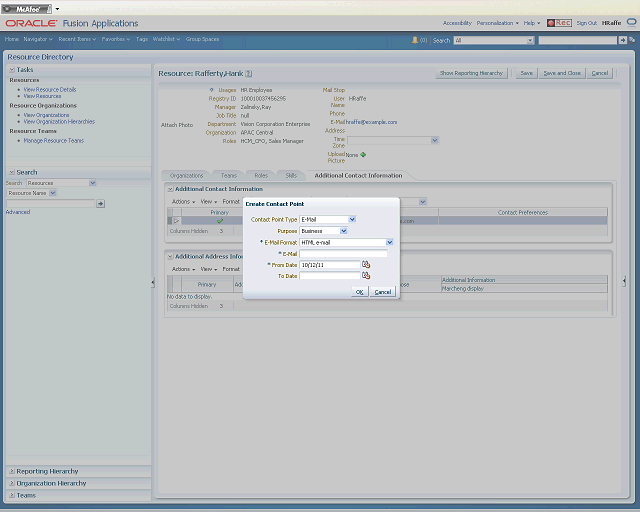Collapse left pane splitter arrow

point(153,282)
